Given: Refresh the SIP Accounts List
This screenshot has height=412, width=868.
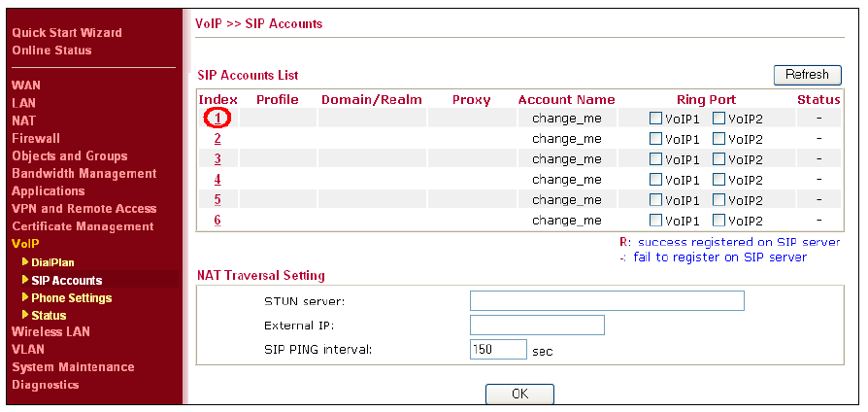Looking at the screenshot, I should click(807, 75).
